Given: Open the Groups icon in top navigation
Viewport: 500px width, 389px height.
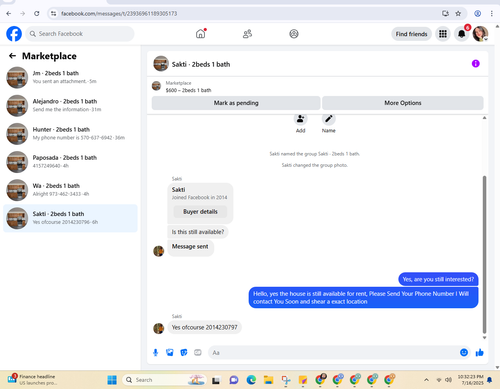Looking at the screenshot, I should tap(294, 34).
